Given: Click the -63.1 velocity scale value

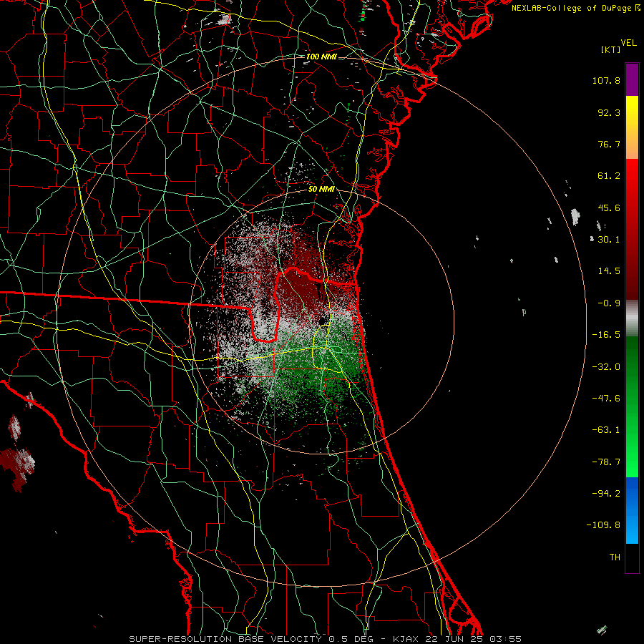Looking at the screenshot, I should tap(606, 430).
